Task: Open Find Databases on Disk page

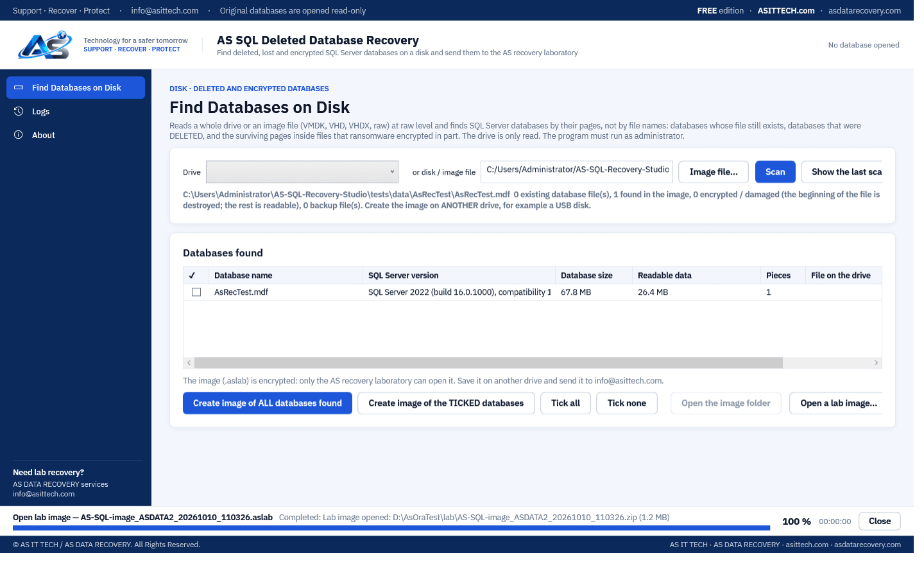Action: 76,87
